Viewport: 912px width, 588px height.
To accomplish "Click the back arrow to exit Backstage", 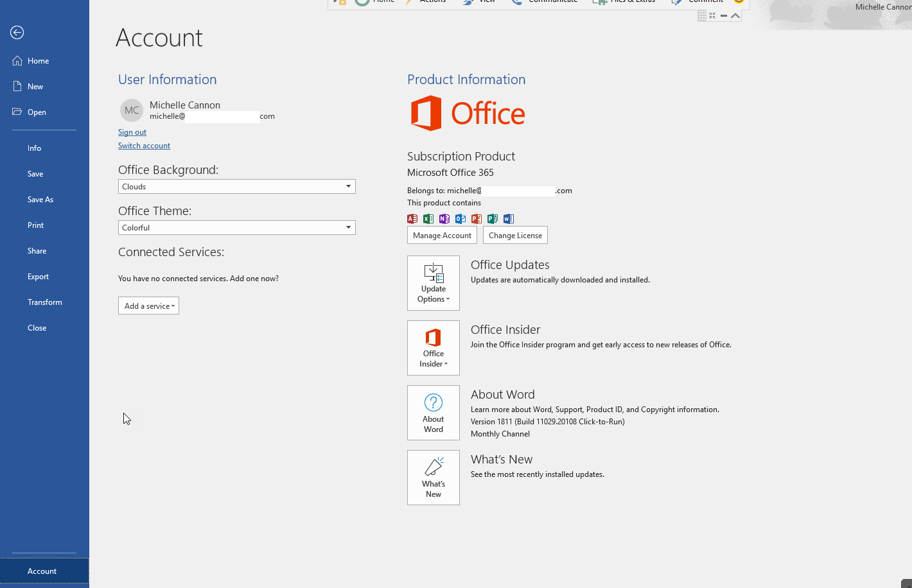I will tap(17, 33).
